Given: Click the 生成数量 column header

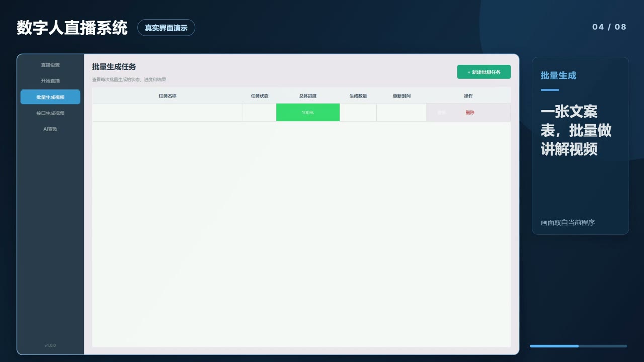Looking at the screenshot, I should [x=358, y=96].
